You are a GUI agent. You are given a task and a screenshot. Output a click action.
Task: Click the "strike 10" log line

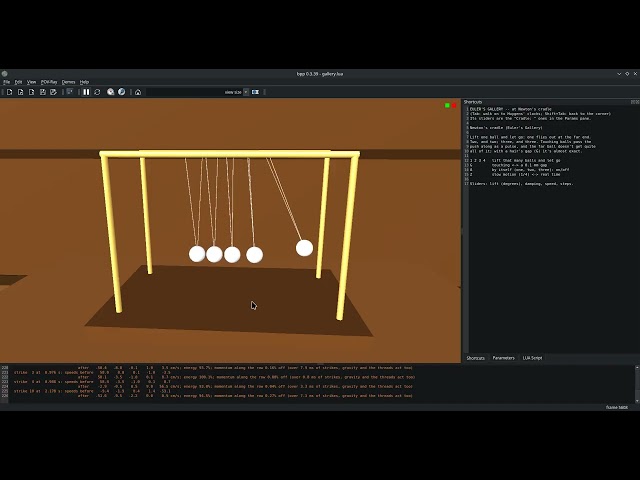pyautogui.click(x=92, y=391)
